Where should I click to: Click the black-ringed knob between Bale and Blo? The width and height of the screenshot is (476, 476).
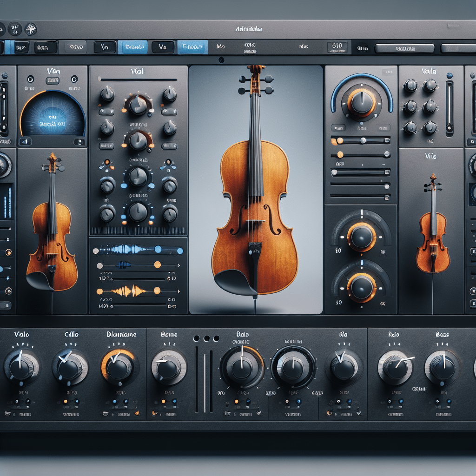(293, 367)
